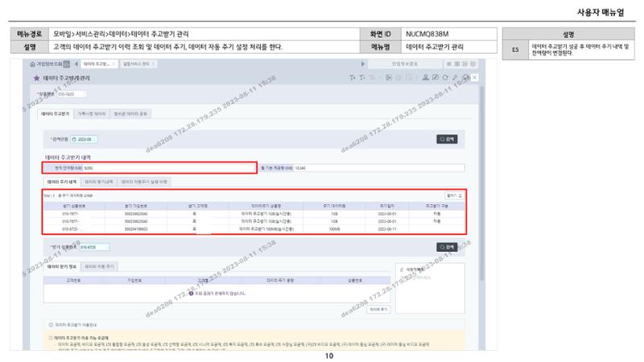Click the headset help icon in the toolbar

pos(466,77)
